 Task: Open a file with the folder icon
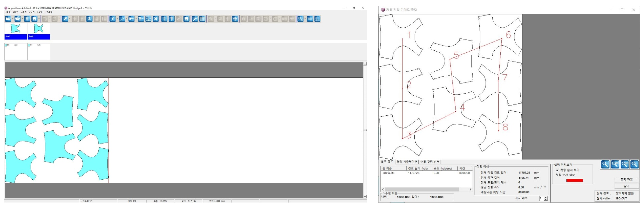(x=8, y=19)
